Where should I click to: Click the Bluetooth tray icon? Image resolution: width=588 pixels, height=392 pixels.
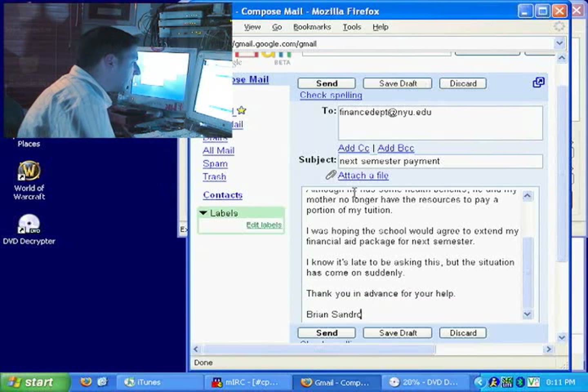[x=520, y=382]
